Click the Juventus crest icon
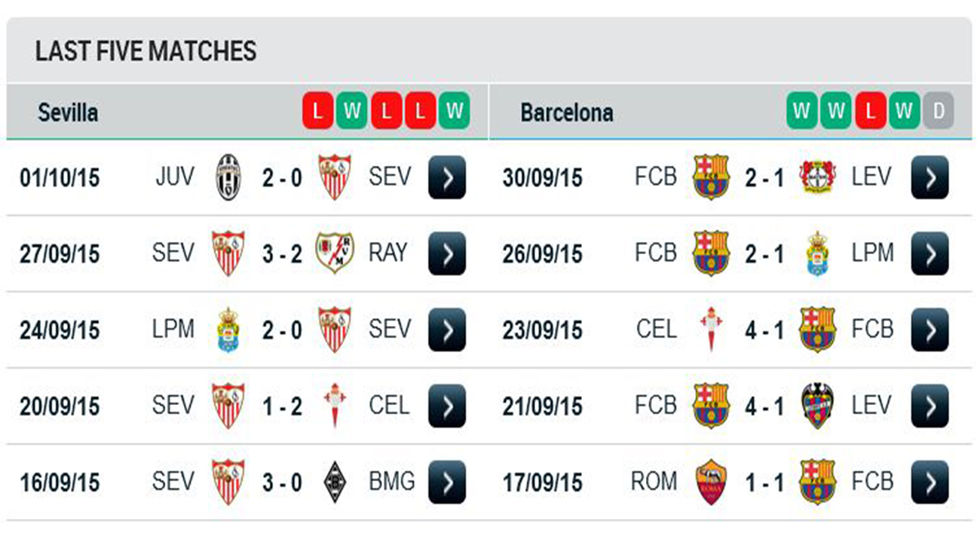980x549 pixels. 228,177
